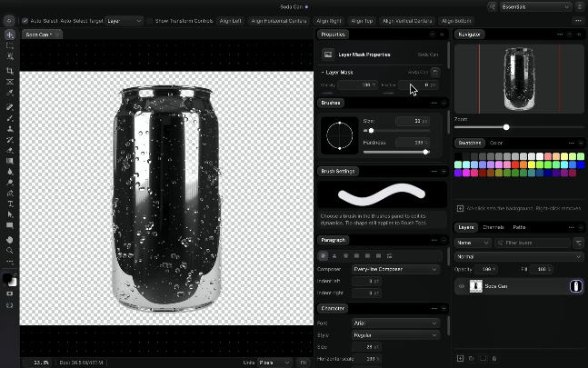The width and height of the screenshot is (588, 368).
Task: Select the Brush tool in the toolbar
Action: [10, 118]
